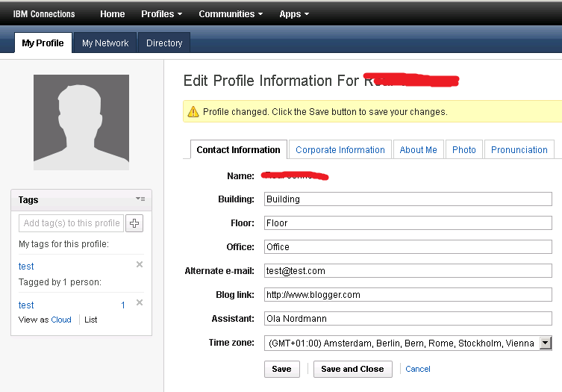The width and height of the screenshot is (562, 392).
Task: Expand the Profiles menu
Action: tap(162, 14)
